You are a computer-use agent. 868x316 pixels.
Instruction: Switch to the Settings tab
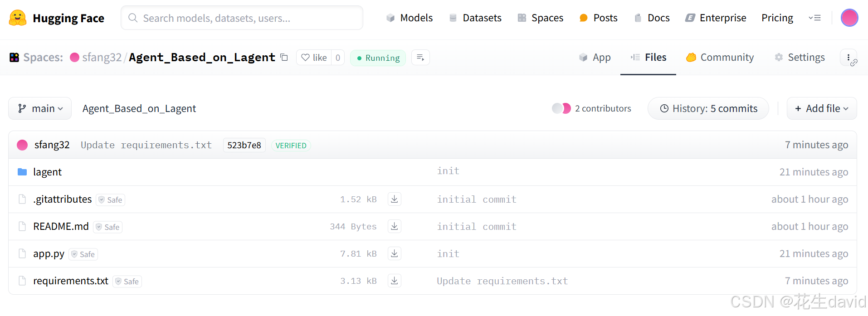tap(800, 58)
